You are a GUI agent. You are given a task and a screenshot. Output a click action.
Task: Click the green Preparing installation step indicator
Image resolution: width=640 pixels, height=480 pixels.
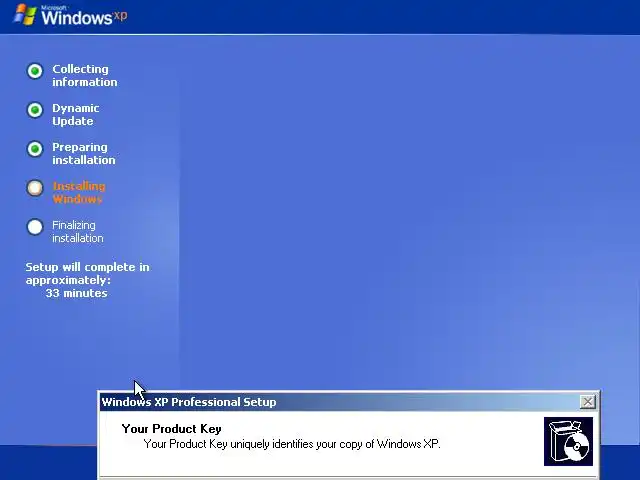pos(35,149)
